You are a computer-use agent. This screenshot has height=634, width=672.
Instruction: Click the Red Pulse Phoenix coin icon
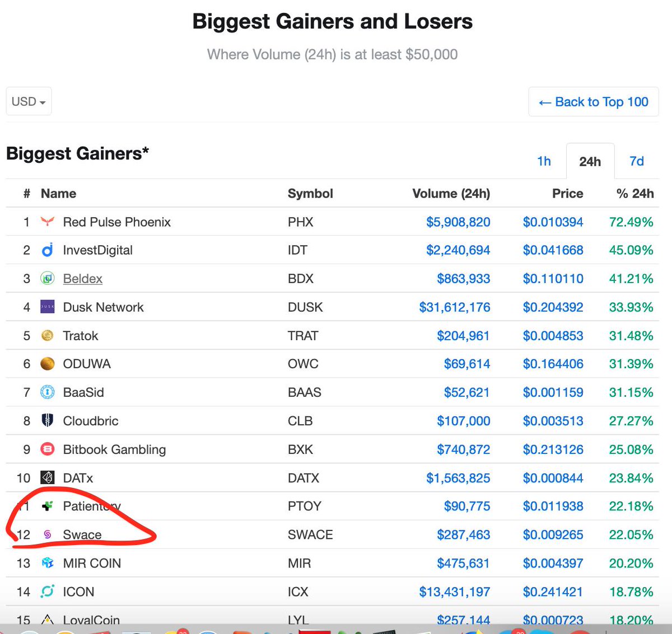tap(48, 222)
